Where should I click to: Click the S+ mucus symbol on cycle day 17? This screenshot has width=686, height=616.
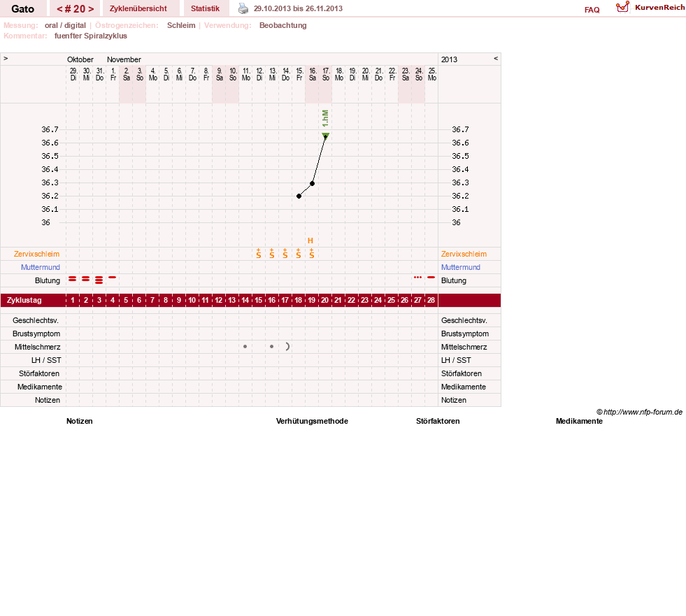click(285, 253)
